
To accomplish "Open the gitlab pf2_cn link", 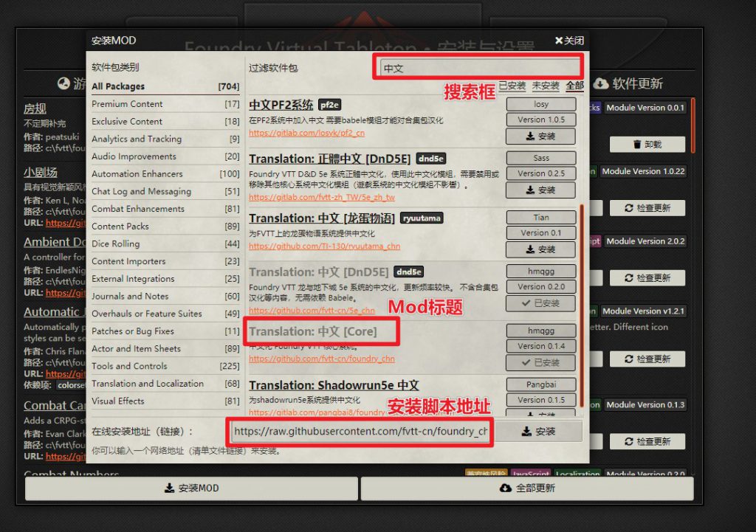I will pyautogui.click(x=306, y=133).
